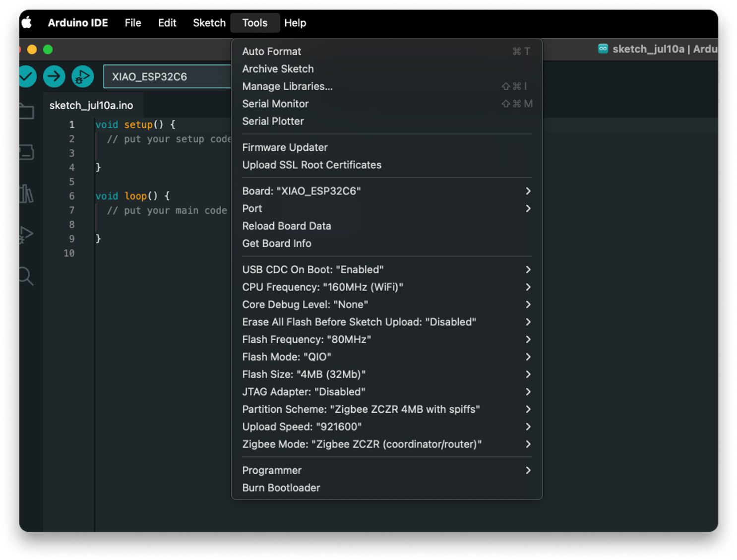The height and width of the screenshot is (560, 737).
Task: Expand the Board: "XIAO_ESP32C6" submenu
Action: click(387, 191)
